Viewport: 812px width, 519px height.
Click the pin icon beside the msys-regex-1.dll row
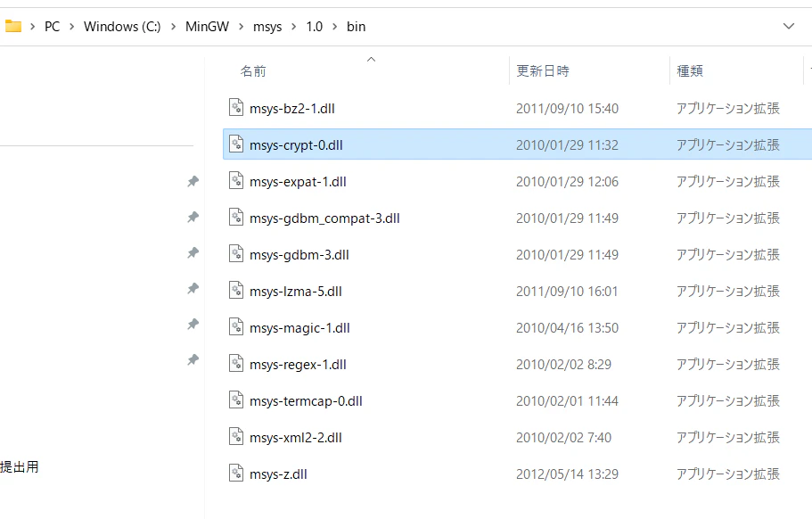pos(193,360)
